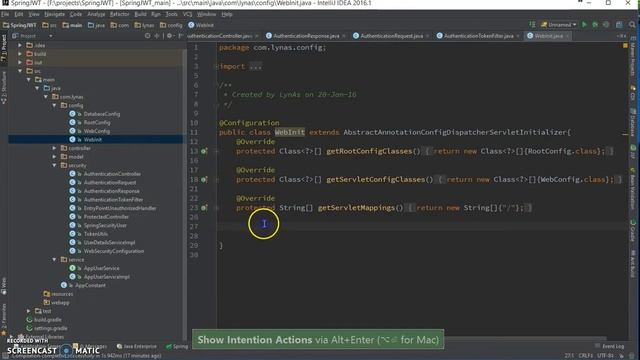The height and width of the screenshot is (360, 640).
Task: Click the UTF-8 encoding indicator
Action: (606, 356)
